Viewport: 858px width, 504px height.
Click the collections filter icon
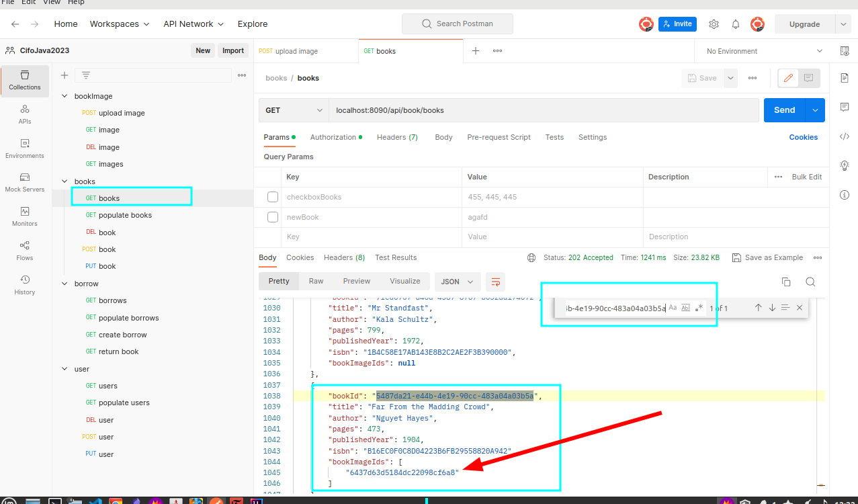[86, 75]
